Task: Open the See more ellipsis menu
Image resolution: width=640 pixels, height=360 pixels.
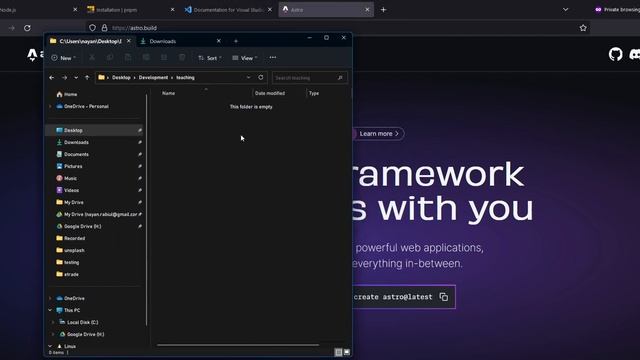Action: pos(273,58)
